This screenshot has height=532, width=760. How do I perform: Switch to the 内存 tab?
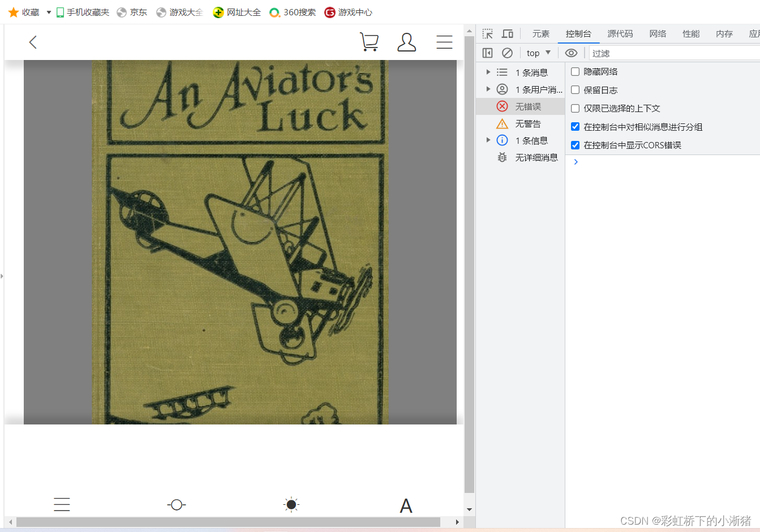pyautogui.click(x=724, y=34)
